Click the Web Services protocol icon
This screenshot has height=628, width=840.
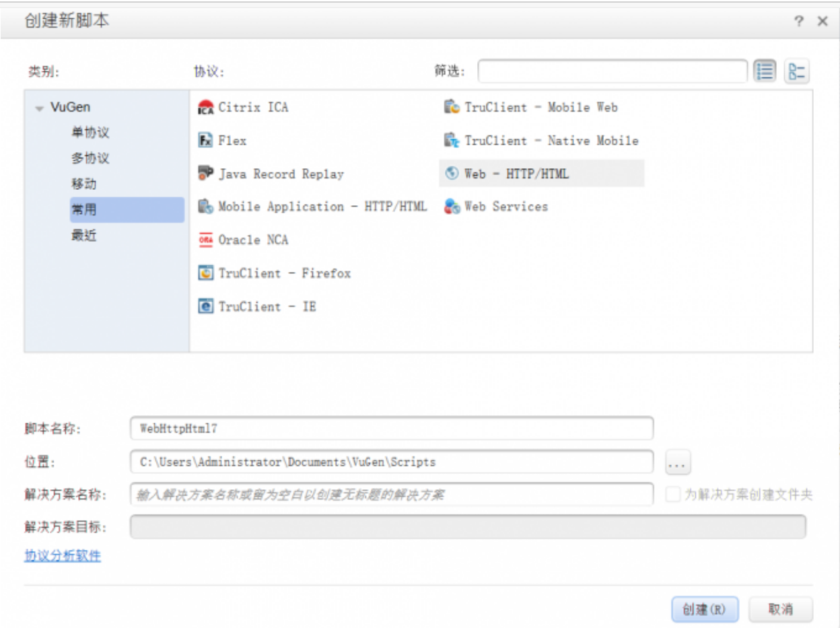(452, 207)
